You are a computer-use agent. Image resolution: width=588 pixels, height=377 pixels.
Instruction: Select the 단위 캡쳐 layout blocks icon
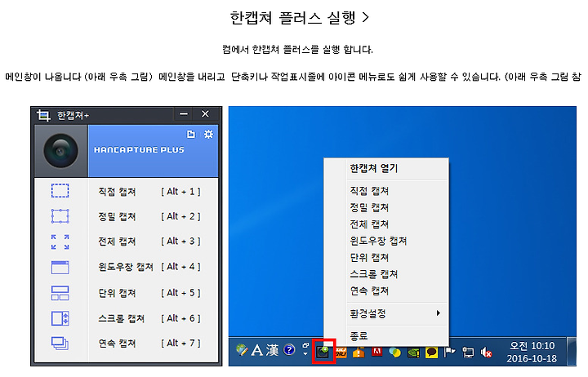60,293
